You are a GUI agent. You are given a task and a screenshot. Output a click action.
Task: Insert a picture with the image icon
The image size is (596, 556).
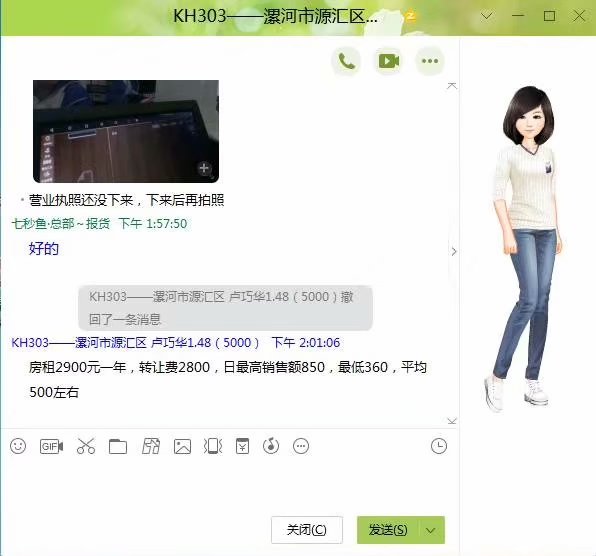(182, 447)
